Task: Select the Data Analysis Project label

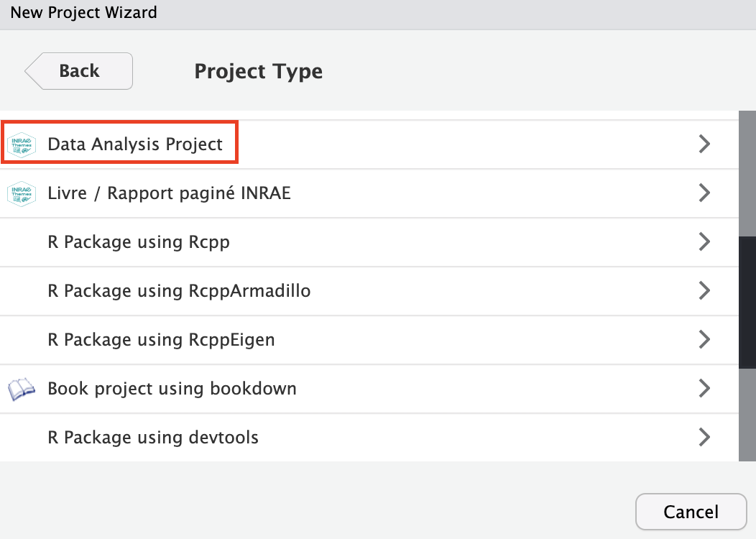Action: pyautogui.click(x=135, y=144)
